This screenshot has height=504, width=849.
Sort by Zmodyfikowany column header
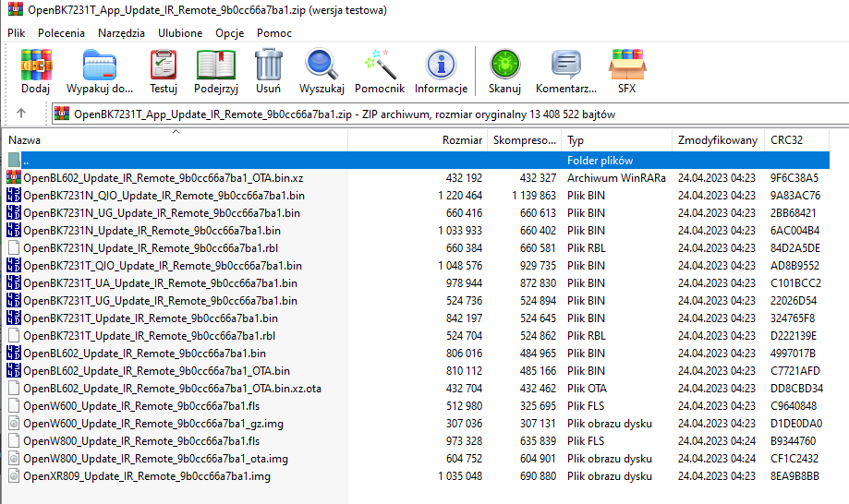click(718, 140)
